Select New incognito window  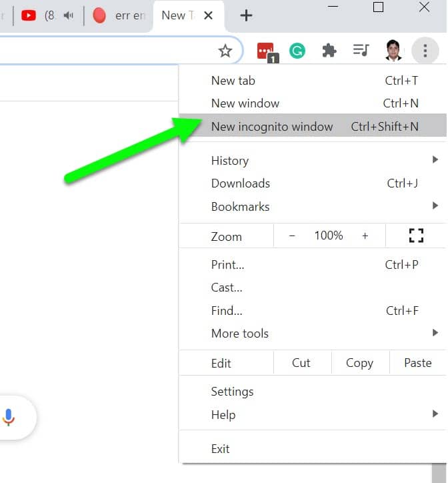coord(313,126)
